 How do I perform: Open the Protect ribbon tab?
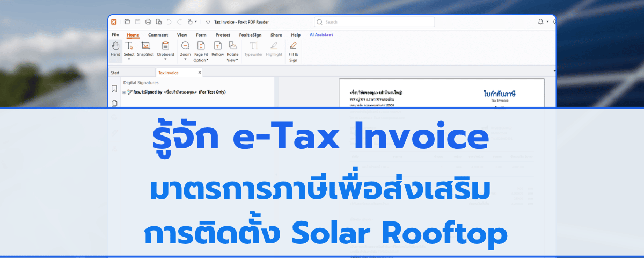click(x=223, y=34)
